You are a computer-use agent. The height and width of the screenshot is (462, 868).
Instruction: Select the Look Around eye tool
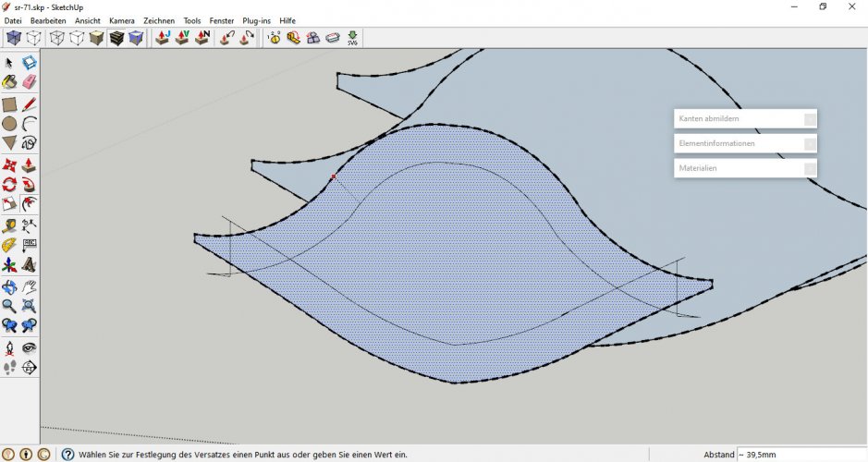click(30, 348)
